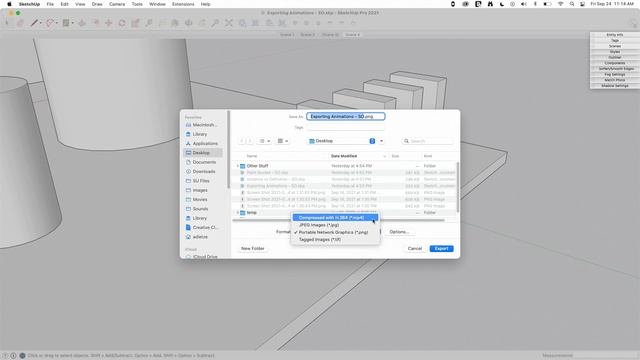Viewport: 640px width, 360px height.
Task: Select Creative Cloud in sidebar
Action: [x=203, y=227]
